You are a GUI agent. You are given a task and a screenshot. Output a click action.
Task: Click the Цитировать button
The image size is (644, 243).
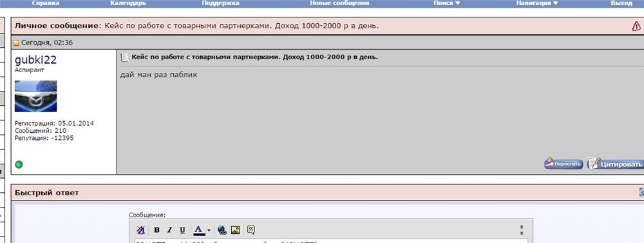point(615,164)
